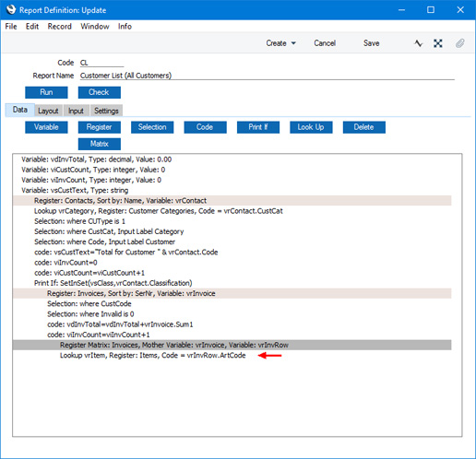This screenshot has height=459, width=476.
Task: Open the activity history waveform icon
Action: 418,43
